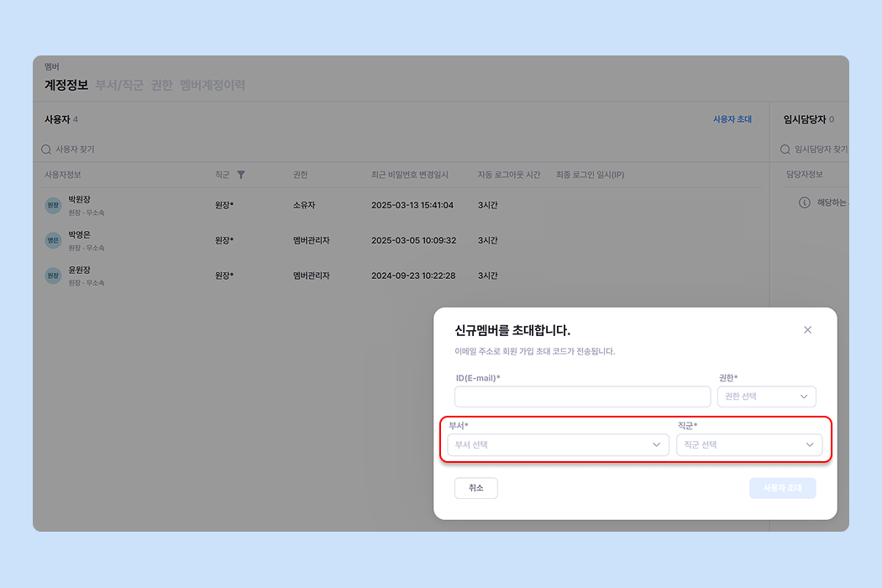Select the user name 박원장

[79, 200]
